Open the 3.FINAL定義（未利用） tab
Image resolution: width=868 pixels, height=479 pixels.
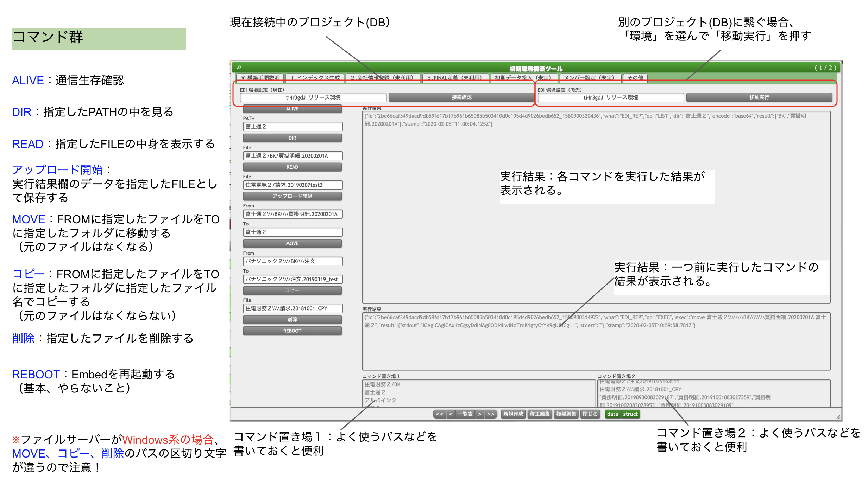pyautogui.click(x=455, y=78)
